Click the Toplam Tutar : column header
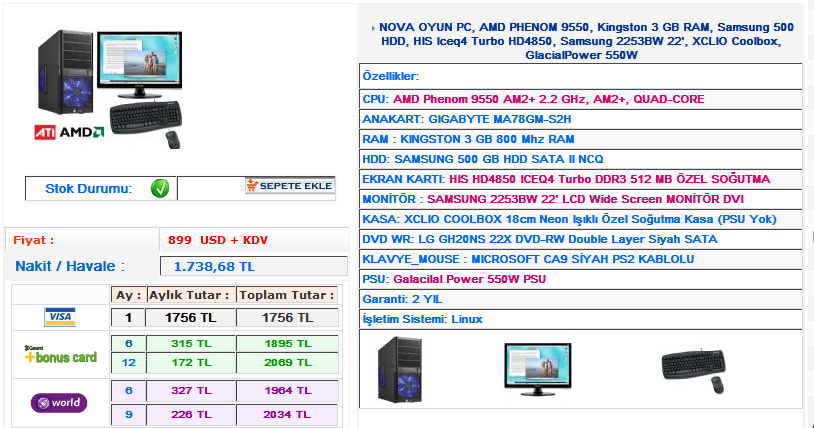Screen dimensions: 814x428 [x=287, y=295]
